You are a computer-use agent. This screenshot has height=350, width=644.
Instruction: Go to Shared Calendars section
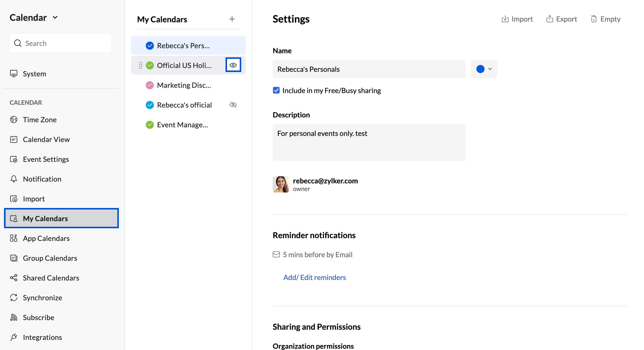click(51, 278)
